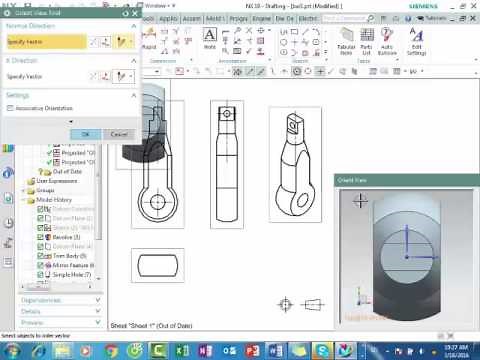Open the Tabular Note tool
The image size is (480, 360).
coord(346,41)
